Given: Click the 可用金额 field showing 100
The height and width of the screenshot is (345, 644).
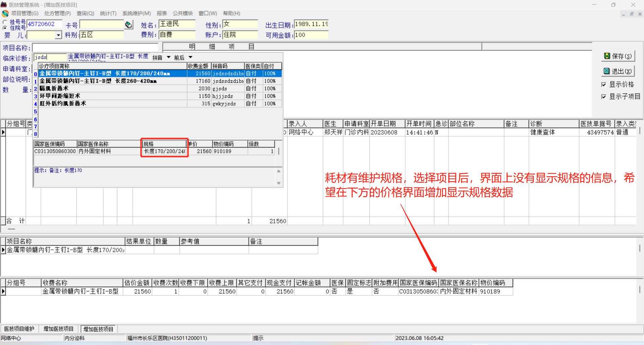Looking at the screenshot, I should click(311, 35).
